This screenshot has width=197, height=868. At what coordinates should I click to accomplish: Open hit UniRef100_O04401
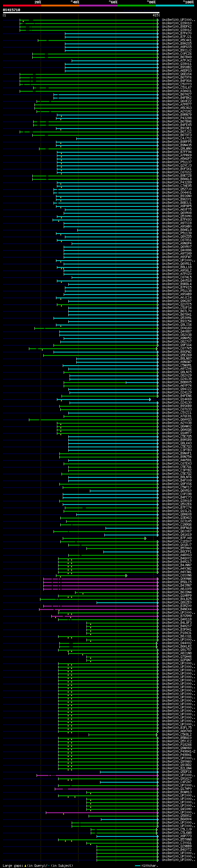177,193
